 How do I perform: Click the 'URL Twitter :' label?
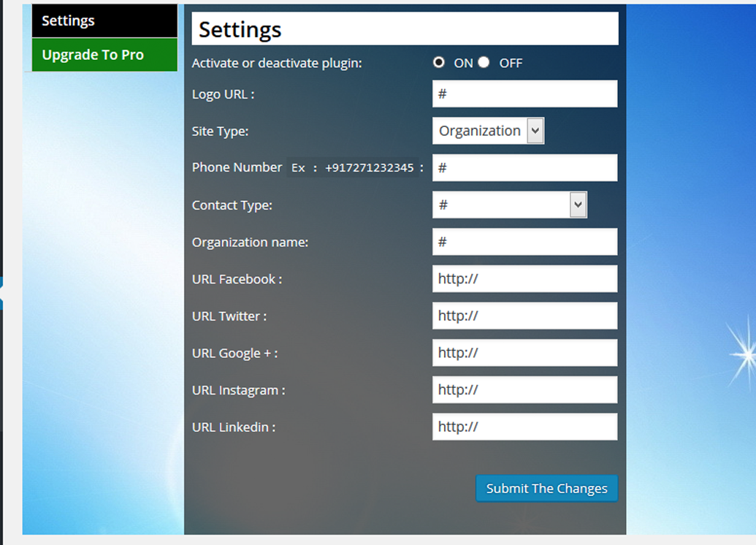click(x=229, y=316)
